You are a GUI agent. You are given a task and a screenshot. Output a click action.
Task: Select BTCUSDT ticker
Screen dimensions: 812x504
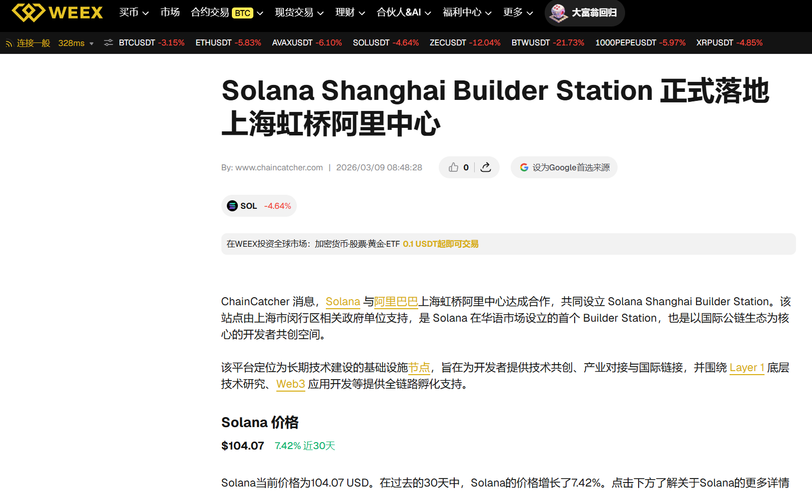pos(151,43)
